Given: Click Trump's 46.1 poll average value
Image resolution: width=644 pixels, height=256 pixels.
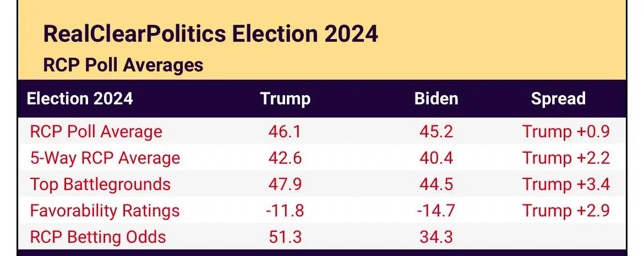Looking at the screenshot, I should [x=284, y=132].
